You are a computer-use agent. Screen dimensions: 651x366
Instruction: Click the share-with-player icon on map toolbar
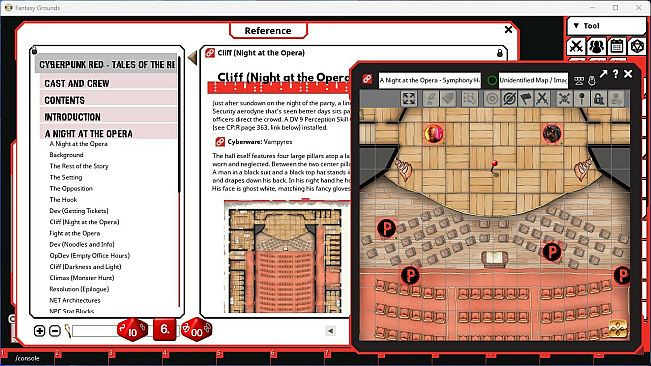coord(616,99)
